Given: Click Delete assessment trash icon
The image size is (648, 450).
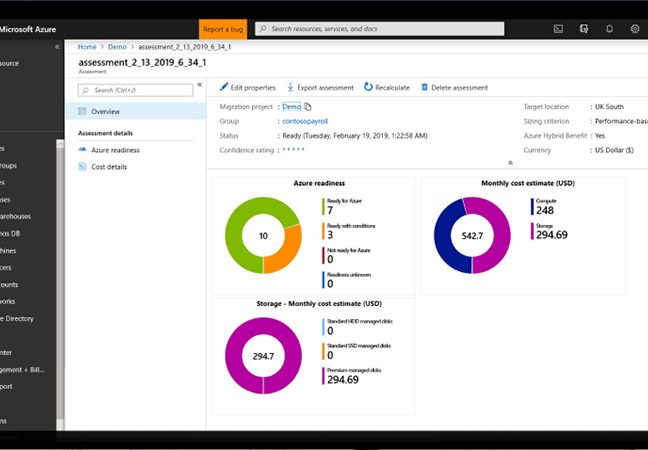Looking at the screenshot, I should [x=424, y=87].
